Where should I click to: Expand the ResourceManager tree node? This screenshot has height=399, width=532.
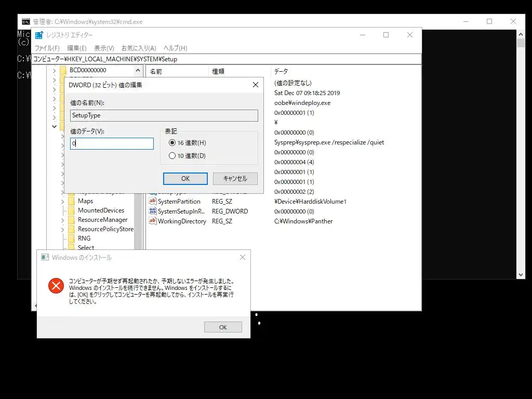pos(62,220)
